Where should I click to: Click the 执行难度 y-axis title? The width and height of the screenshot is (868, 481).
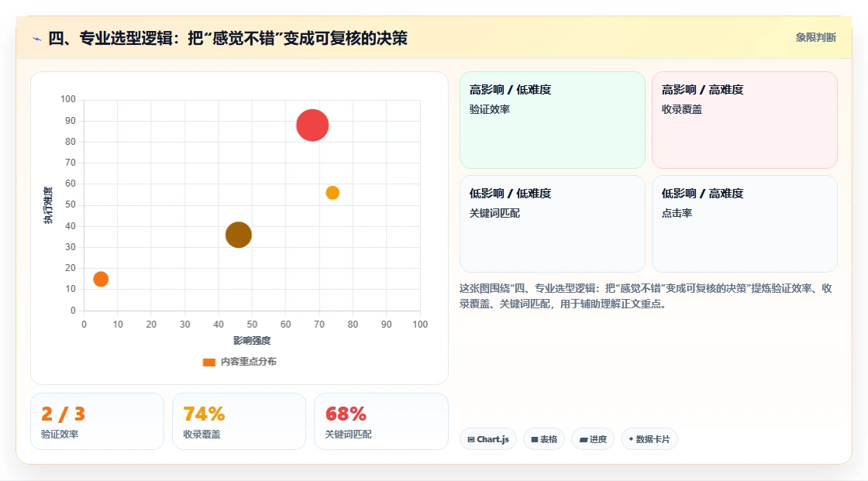[48, 205]
